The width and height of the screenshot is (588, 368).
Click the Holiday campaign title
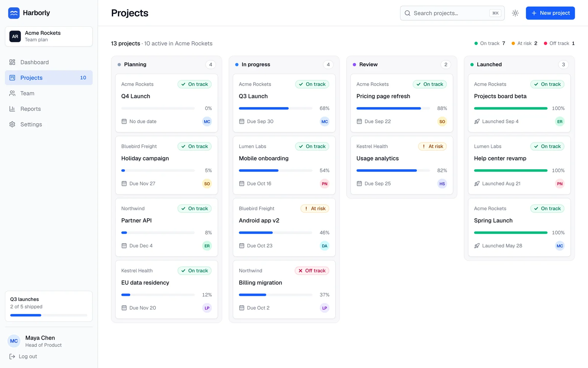(145, 159)
